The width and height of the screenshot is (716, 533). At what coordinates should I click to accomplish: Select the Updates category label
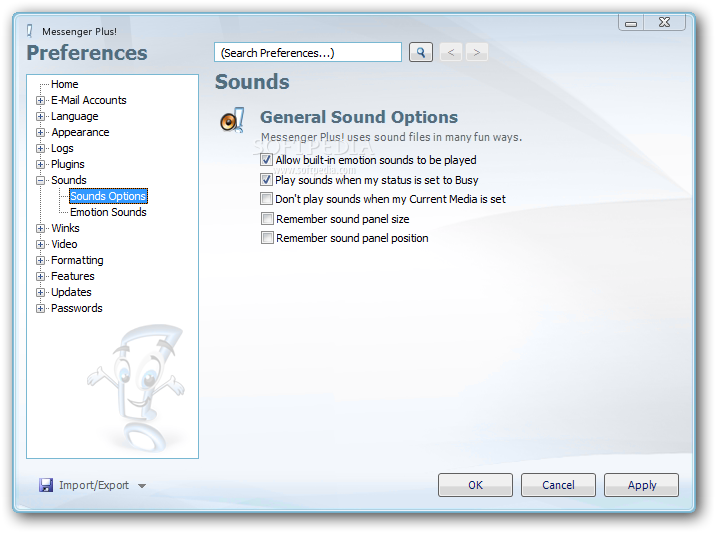71,292
